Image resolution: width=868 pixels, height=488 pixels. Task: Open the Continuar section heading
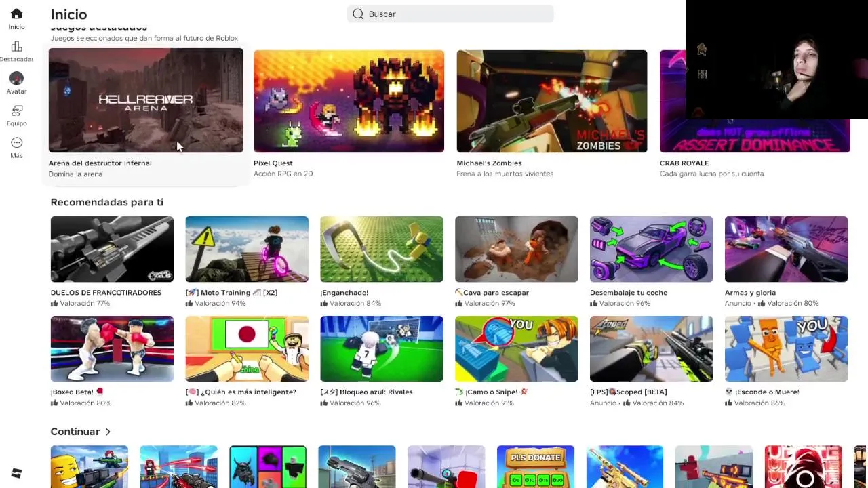[75, 432]
